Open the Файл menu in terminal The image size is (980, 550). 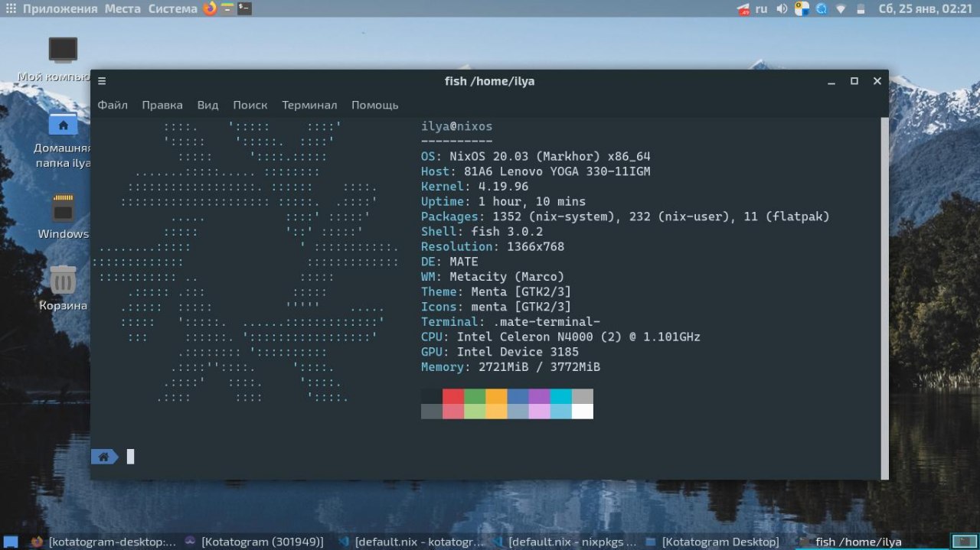coord(113,105)
